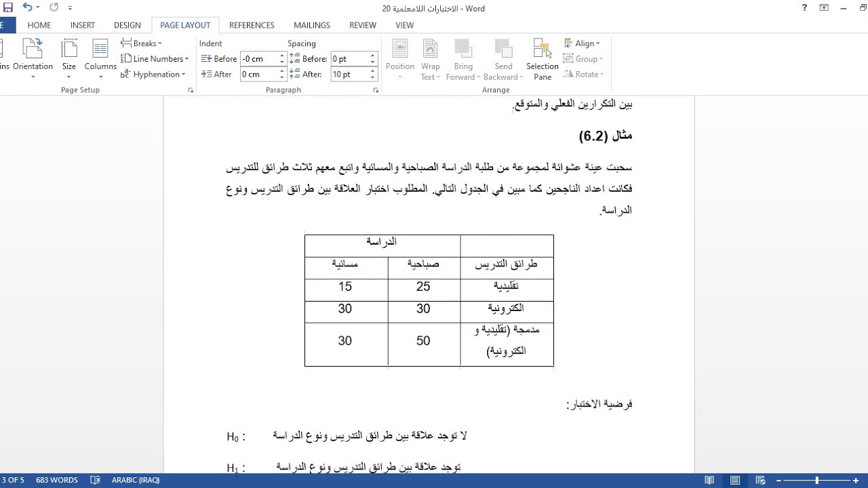This screenshot has height=488, width=868.
Task: Open Ribbon Display Options
Action: [824, 8]
